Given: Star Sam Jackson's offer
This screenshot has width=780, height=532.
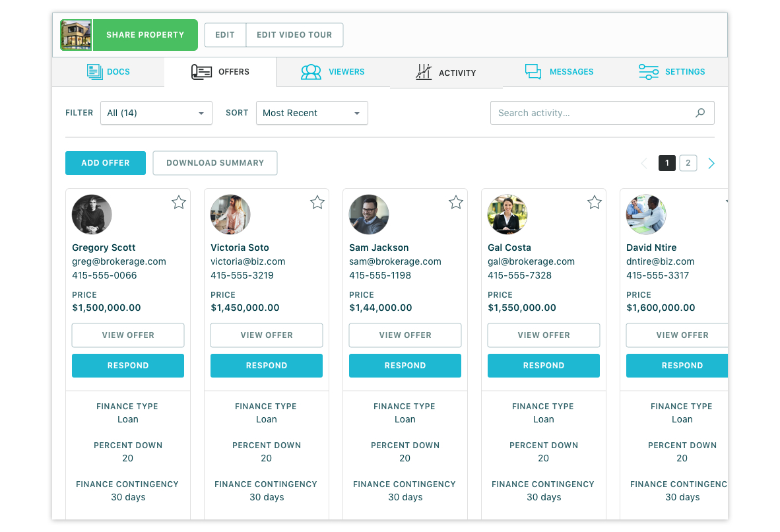Looking at the screenshot, I should pyautogui.click(x=456, y=203).
